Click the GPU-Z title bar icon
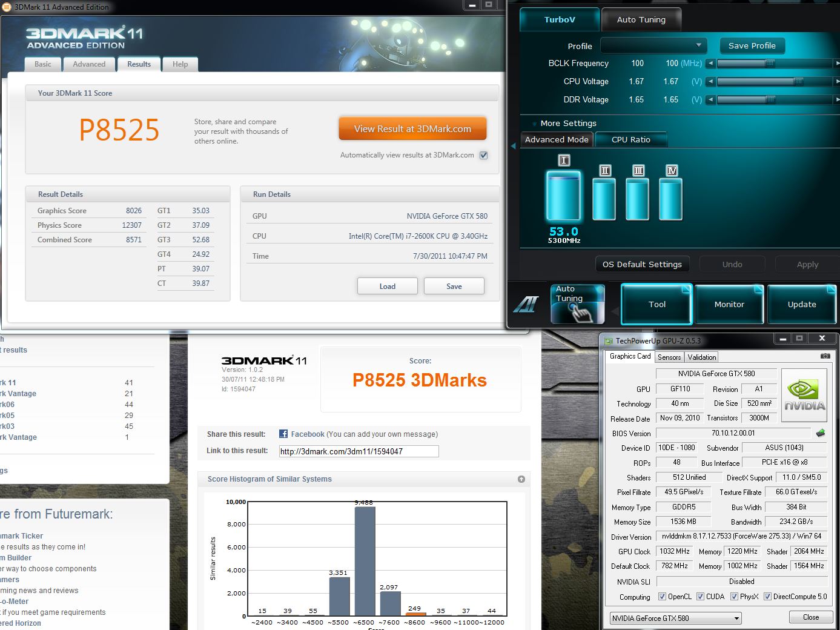 pyautogui.click(x=609, y=340)
